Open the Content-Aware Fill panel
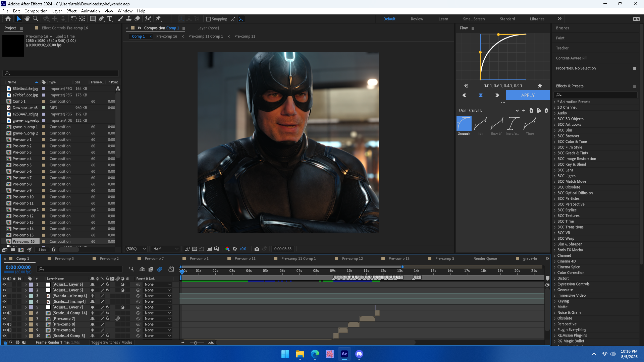The height and width of the screenshot is (362, 644). tap(572, 58)
